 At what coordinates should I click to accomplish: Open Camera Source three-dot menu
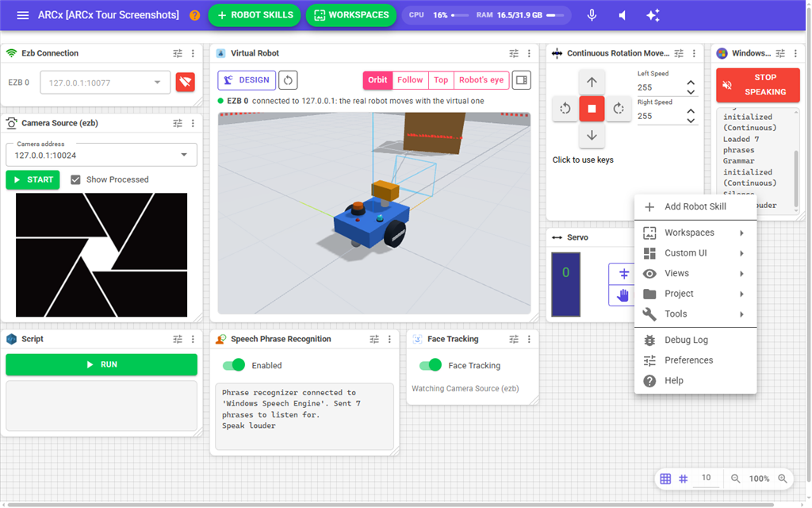point(193,123)
